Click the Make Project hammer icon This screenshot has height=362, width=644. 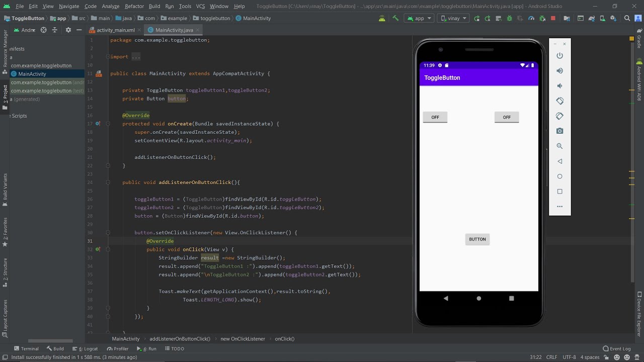coord(396,18)
